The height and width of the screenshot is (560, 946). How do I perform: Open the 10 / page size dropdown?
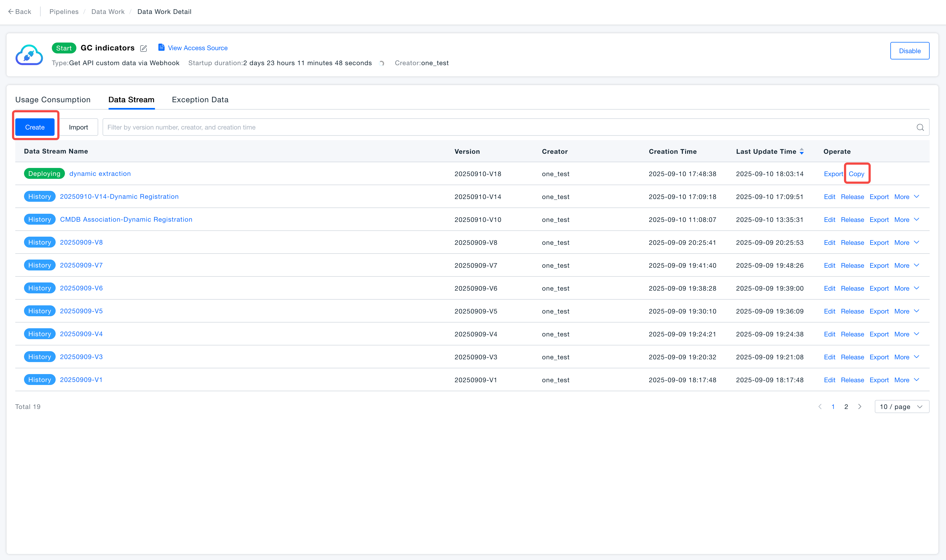pos(902,407)
